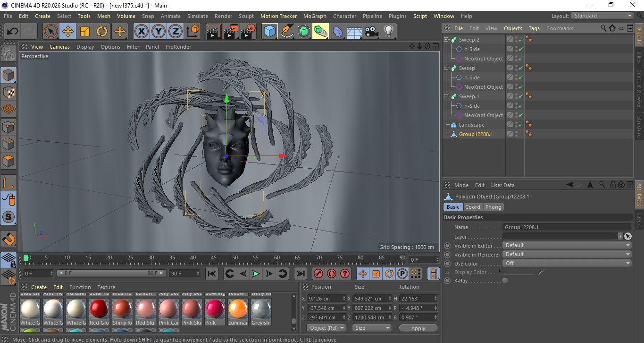Activate the Rotate tool
Viewport: 644px width, 343px height.
(102, 32)
